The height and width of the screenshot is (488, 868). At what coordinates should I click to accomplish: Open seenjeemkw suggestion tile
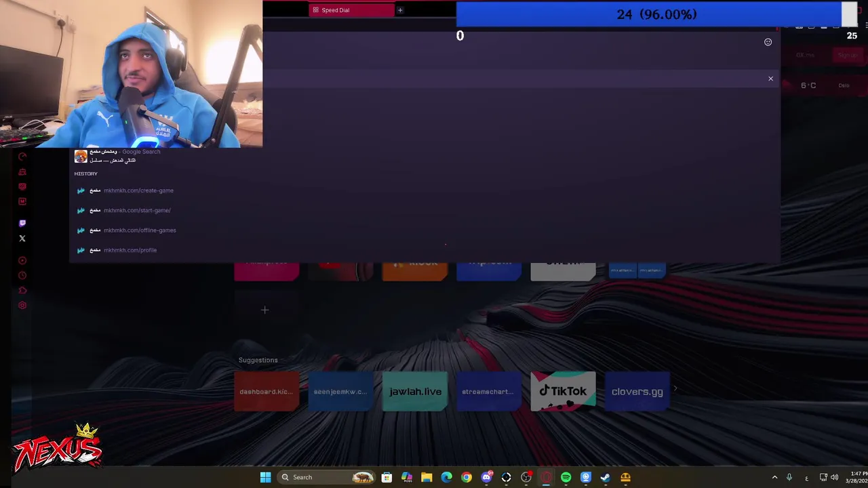coord(340,392)
